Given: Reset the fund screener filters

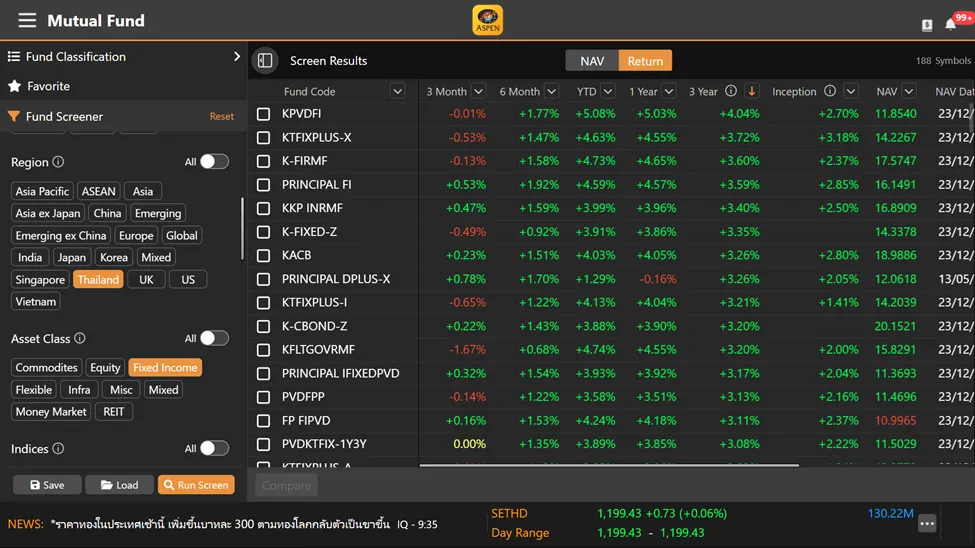Looking at the screenshot, I should (222, 116).
